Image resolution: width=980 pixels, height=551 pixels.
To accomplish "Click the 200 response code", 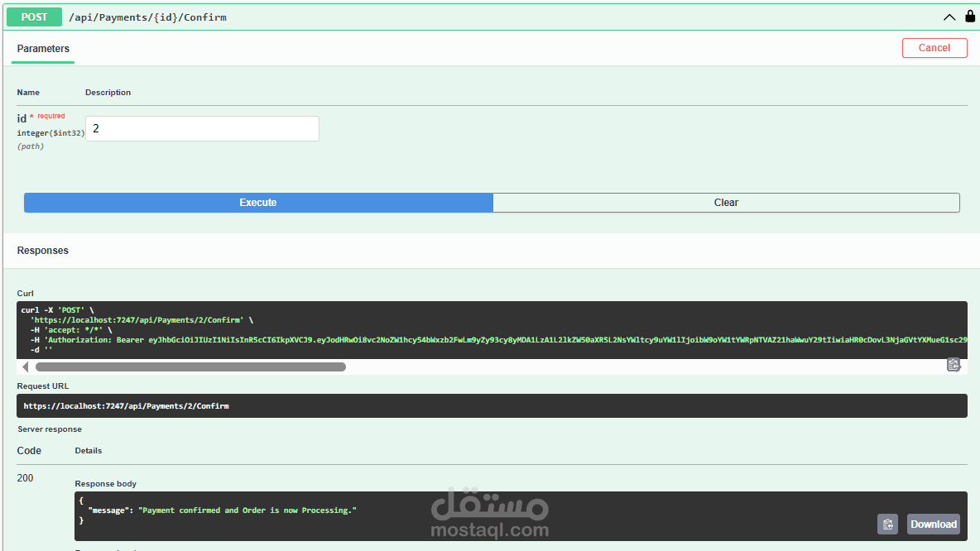I will (25, 478).
